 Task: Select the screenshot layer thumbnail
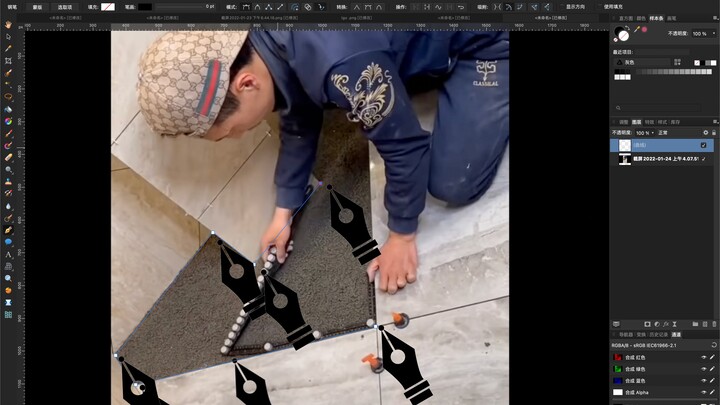(626, 158)
